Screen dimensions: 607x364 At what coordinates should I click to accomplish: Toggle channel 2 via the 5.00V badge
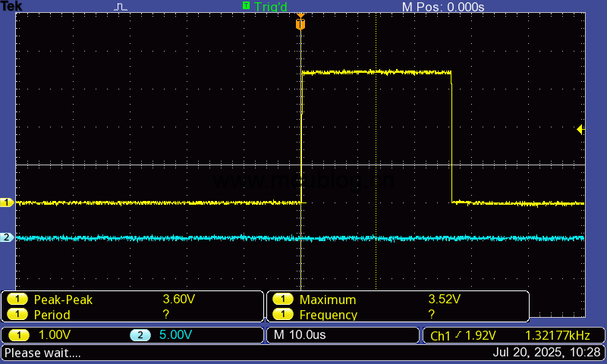(140, 335)
